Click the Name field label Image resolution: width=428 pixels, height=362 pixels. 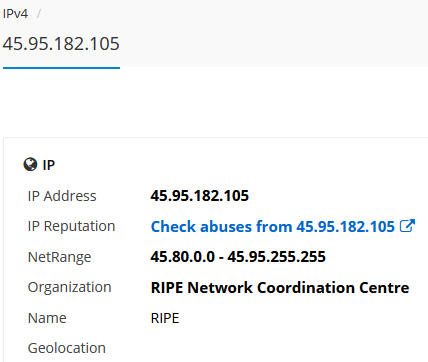pos(47,318)
